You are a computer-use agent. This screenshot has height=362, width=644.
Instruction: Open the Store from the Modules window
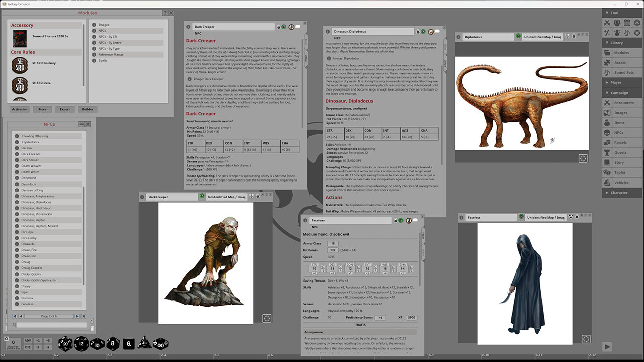pos(42,109)
